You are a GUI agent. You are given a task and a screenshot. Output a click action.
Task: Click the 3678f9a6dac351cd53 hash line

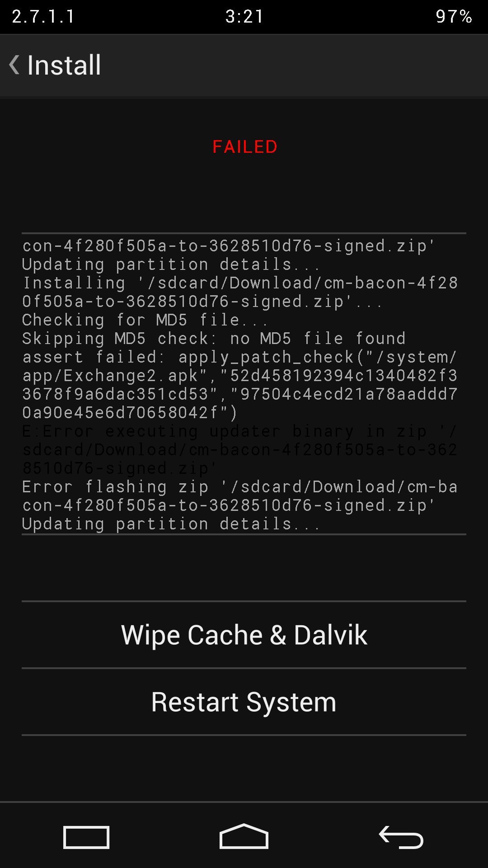point(239,394)
